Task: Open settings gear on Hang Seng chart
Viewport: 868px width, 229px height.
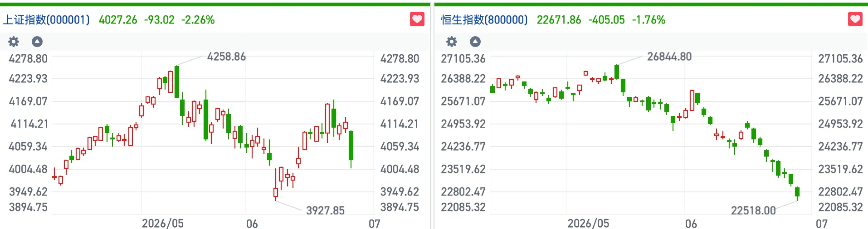Action: [452, 42]
